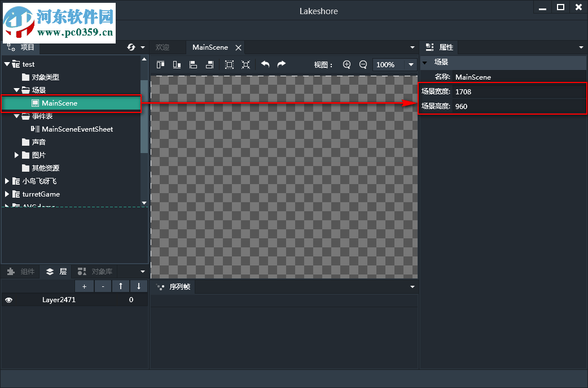
Task: Click the refresh icon in project panel
Action: (x=131, y=47)
